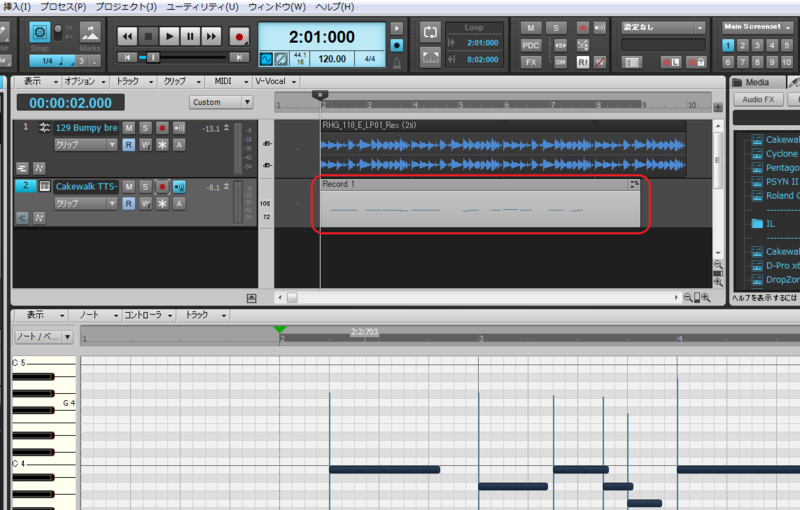The width and height of the screenshot is (800, 510).
Task: Open the Marks module icon
Action: coord(90,32)
